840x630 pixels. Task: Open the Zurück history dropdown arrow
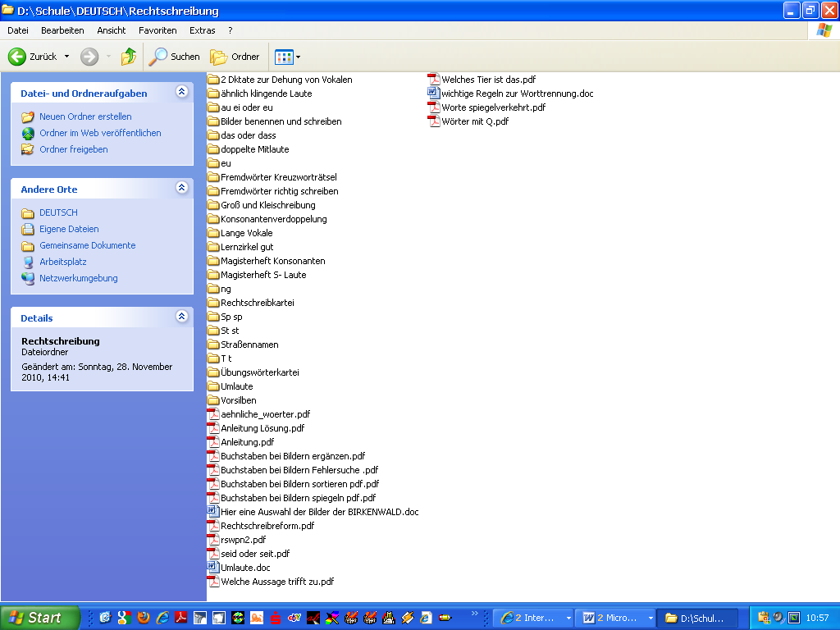66,57
